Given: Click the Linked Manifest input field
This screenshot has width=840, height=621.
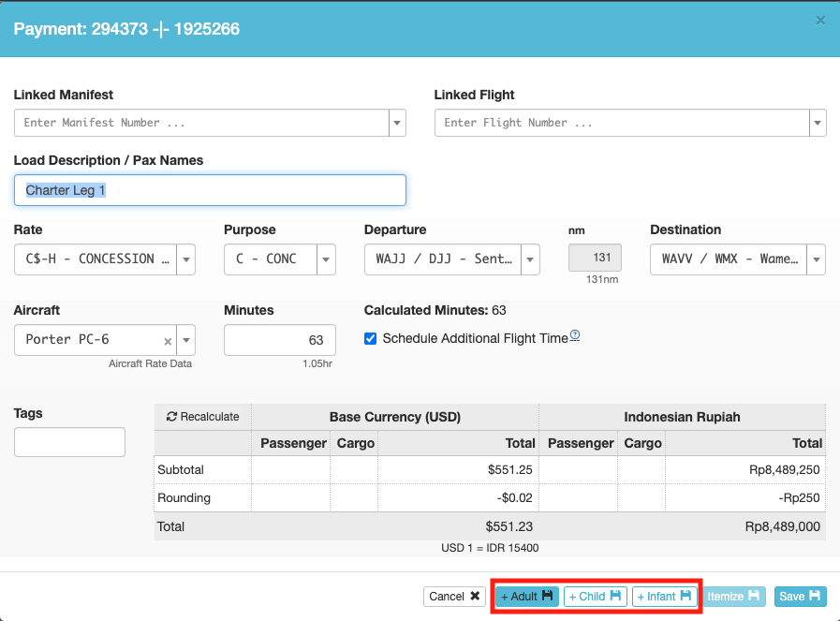Looking at the screenshot, I should (x=201, y=123).
